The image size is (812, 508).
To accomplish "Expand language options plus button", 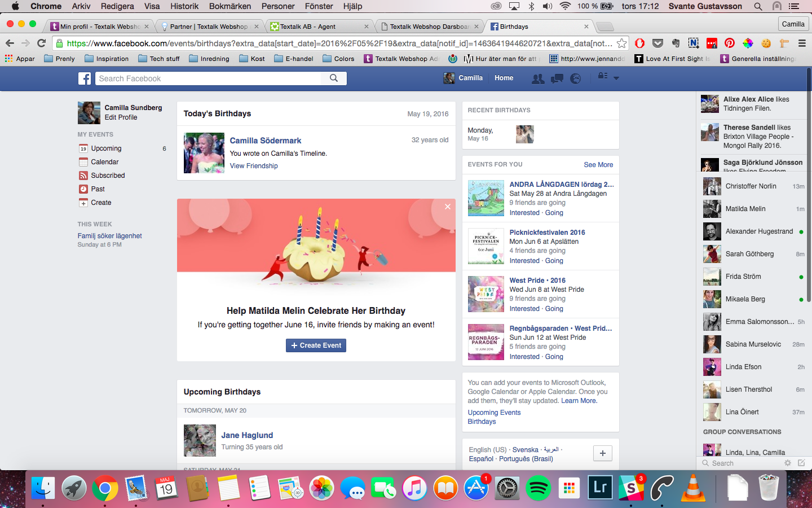I will 603,453.
